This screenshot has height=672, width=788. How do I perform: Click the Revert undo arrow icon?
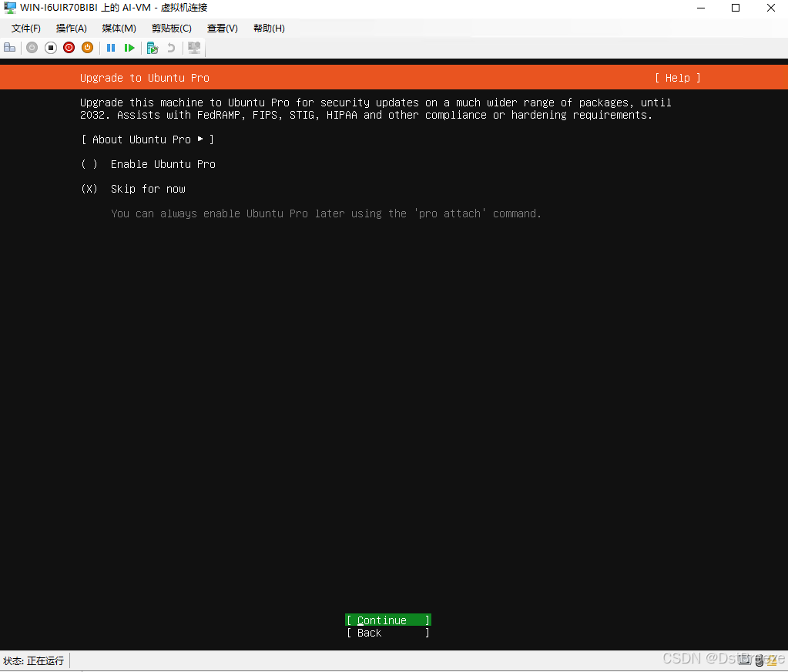[x=171, y=48]
